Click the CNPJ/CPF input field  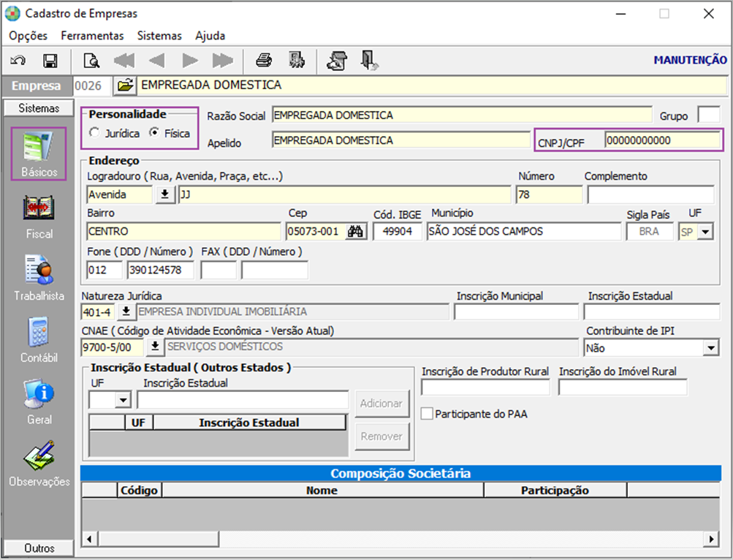(662, 140)
